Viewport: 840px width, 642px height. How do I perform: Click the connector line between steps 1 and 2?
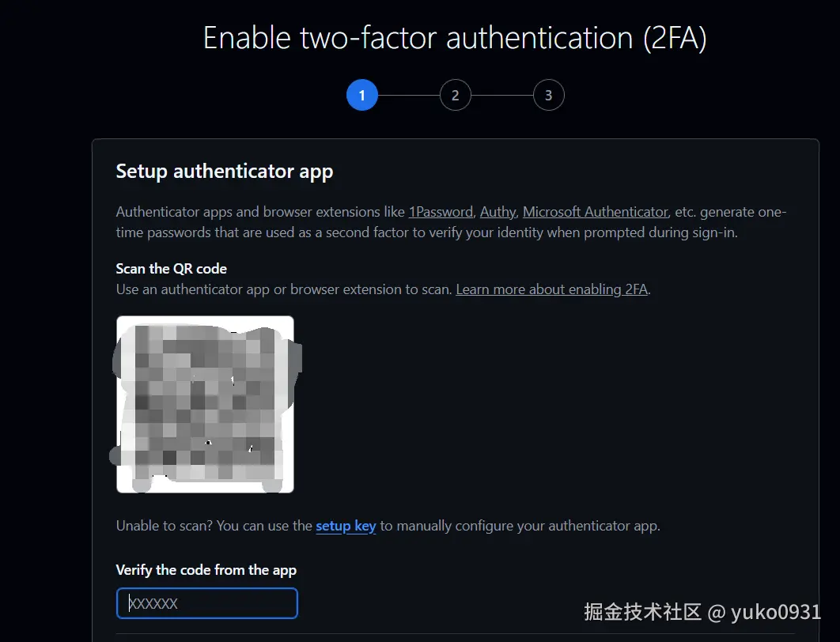click(x=409, y=96)
